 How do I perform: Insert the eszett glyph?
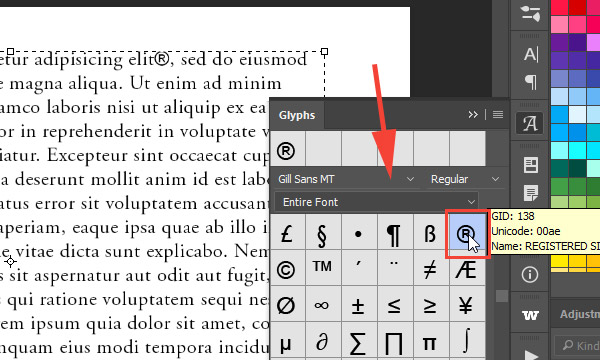(x=430, y=233)
